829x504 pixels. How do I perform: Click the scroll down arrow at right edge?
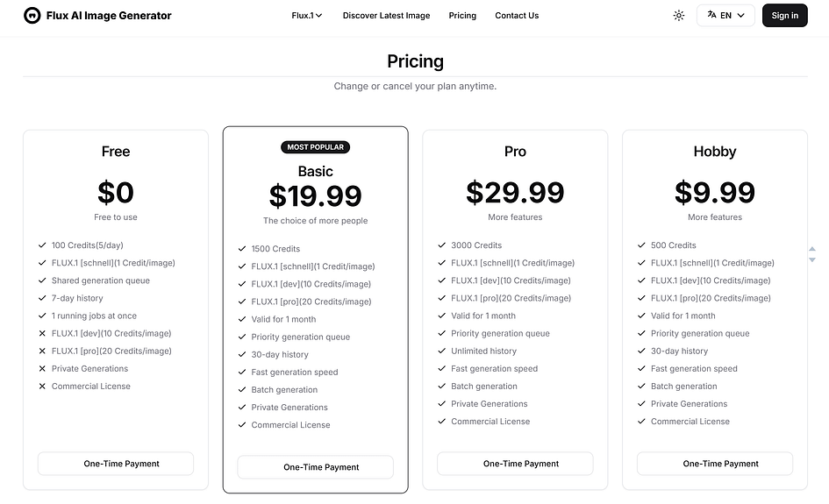(x=812, y=259)
